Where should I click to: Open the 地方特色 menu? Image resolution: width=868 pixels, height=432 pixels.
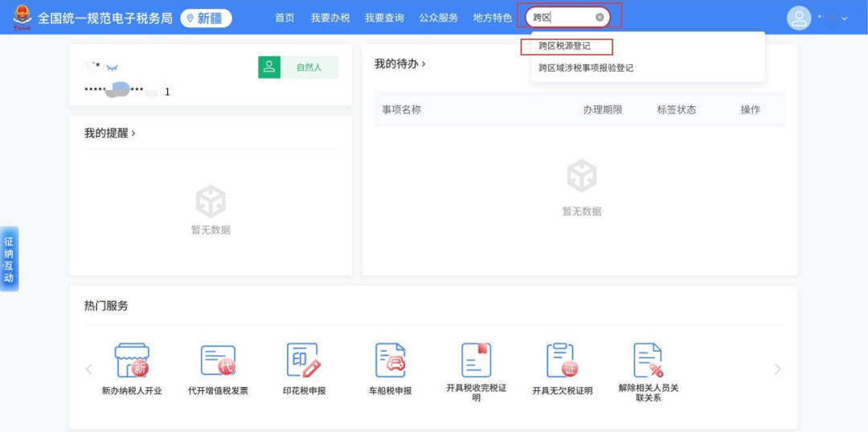[x=493, y=18]
